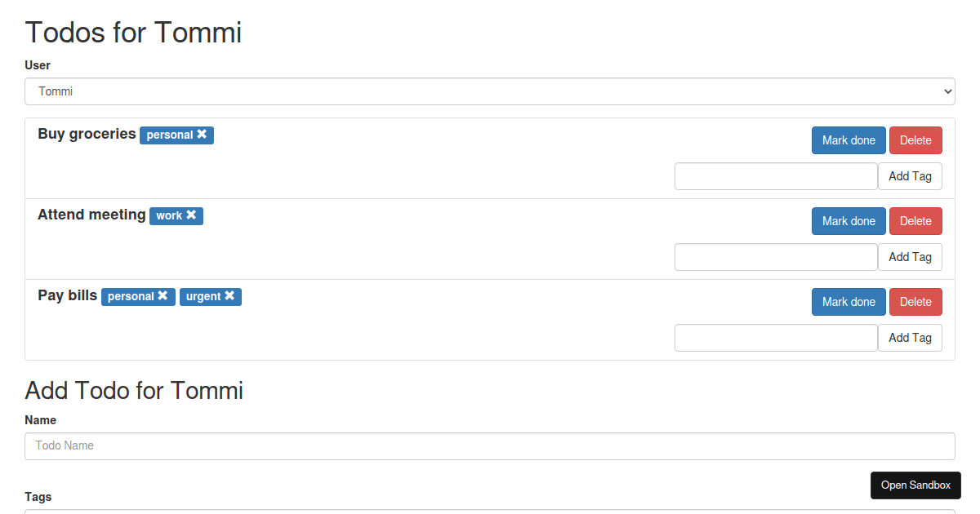Click Add Tag for Buy groceries
The height and width of the screenshot is (514, 980).
(x=910, y=176)
